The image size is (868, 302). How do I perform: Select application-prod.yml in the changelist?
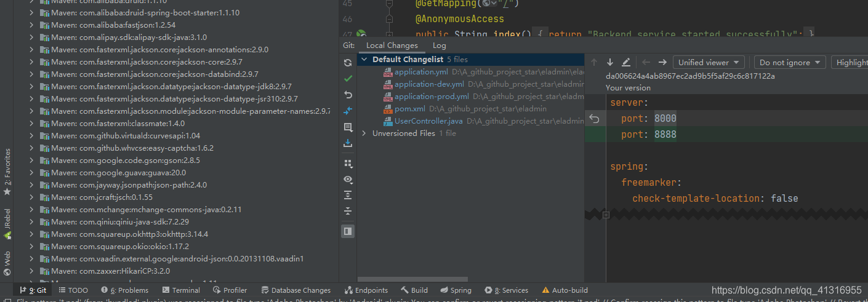(x=432, y=97)
